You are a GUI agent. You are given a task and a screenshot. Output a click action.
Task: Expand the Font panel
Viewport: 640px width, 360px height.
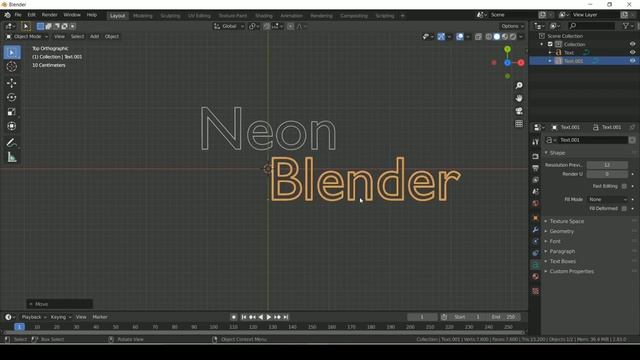click(555, 241)
